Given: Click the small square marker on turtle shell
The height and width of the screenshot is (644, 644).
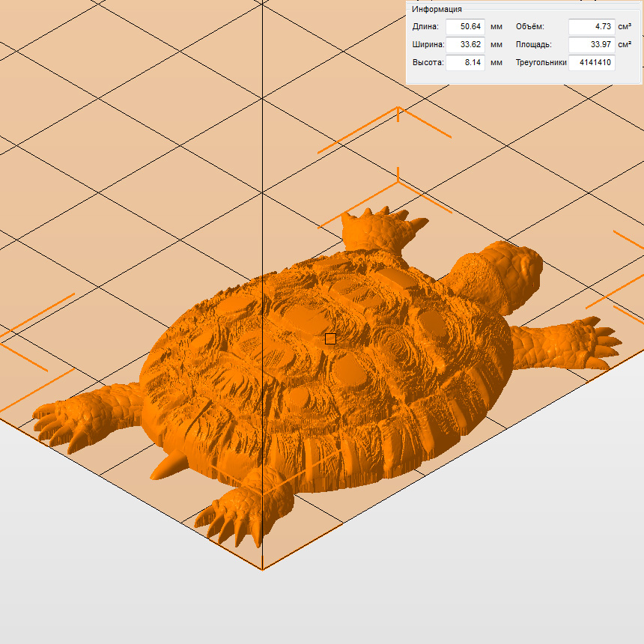Looking at the screenshot, I should pos(330,338).
